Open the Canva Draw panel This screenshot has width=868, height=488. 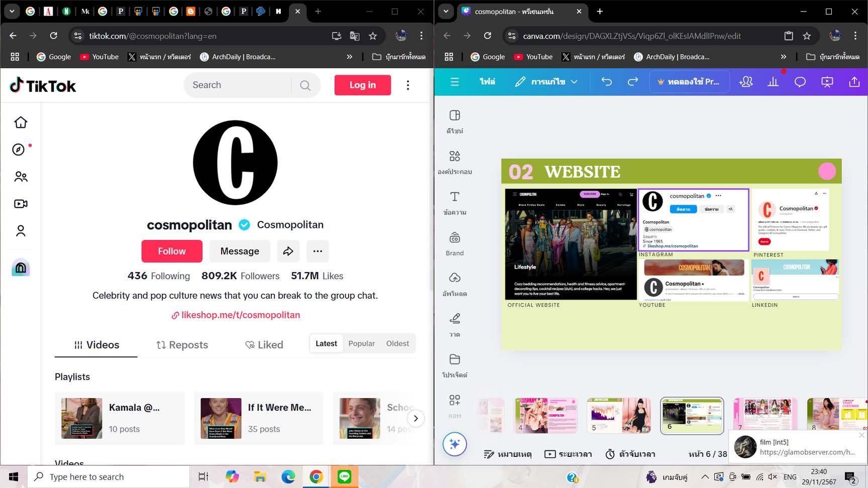[x=455, y=325]
